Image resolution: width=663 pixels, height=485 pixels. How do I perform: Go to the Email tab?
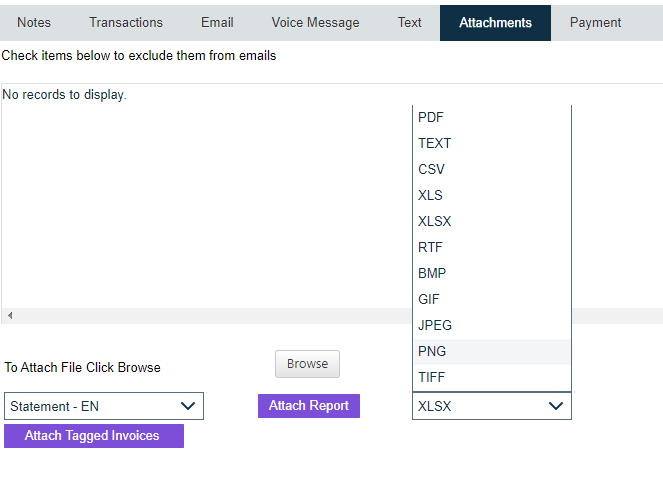coord(217,23)
